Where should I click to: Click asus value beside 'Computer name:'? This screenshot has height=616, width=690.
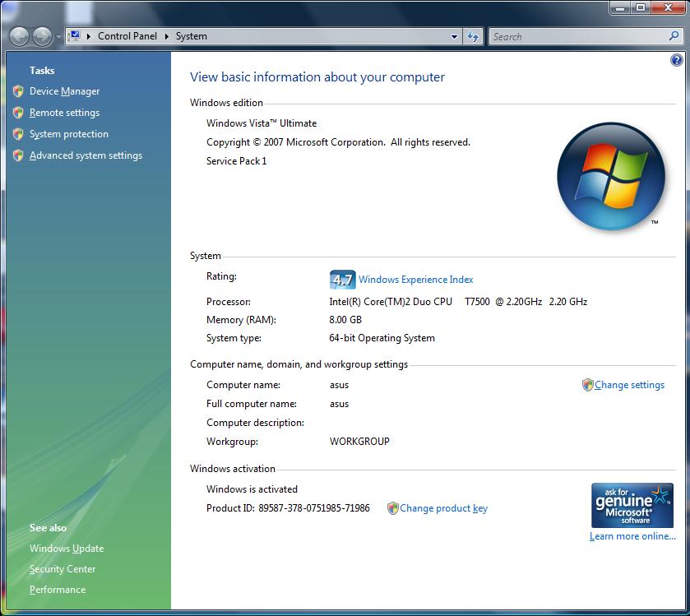coord(339,385)
